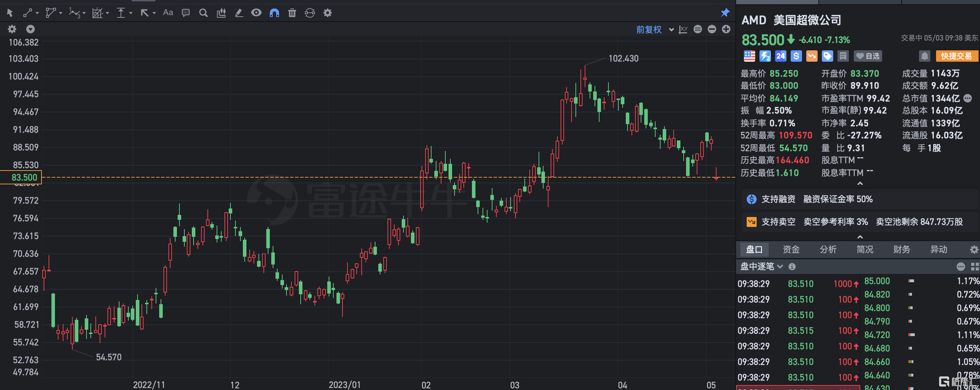The width and height of the screenshot is (980, 390).
Task: Collapse the quote details chevron
Action: click(x=860, y=183)
